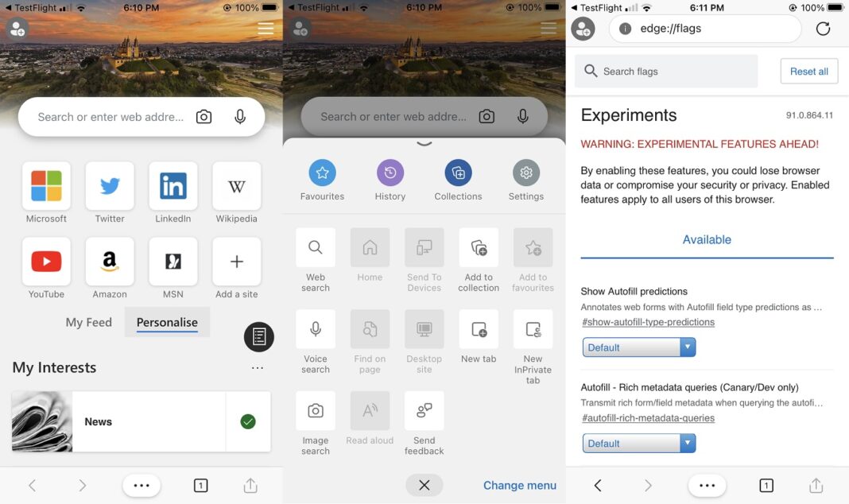
Task: Click the reload icon beside edge://flags
Action: point(823,29)
